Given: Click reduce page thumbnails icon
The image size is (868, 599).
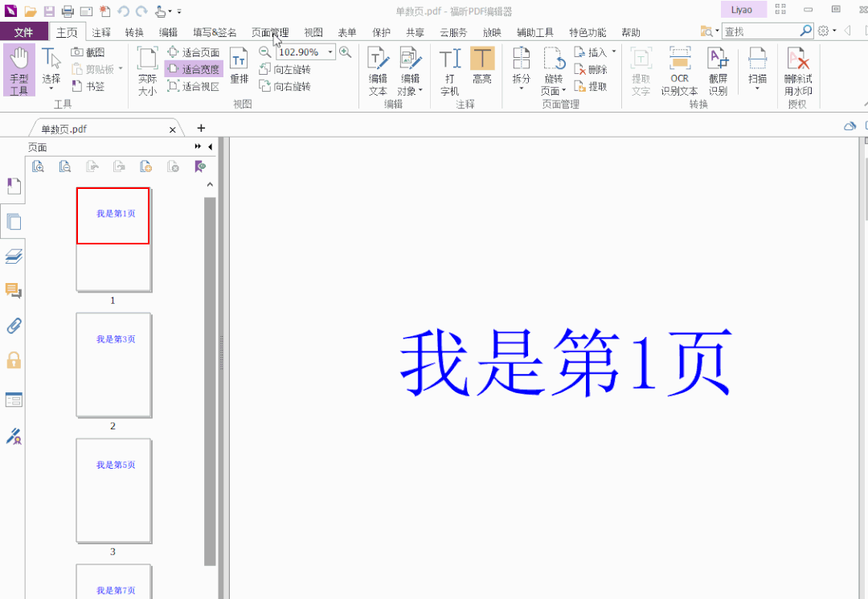Looking at the screenshot, I should (x=65, y=166).
